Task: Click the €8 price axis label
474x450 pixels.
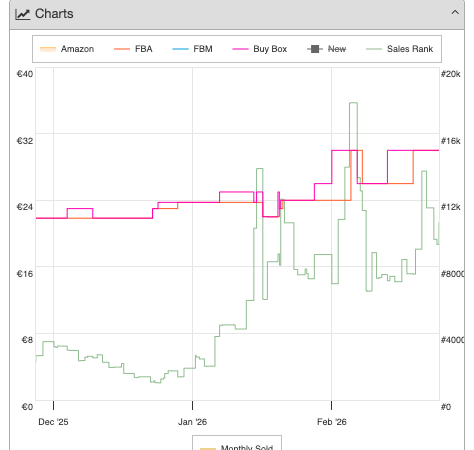Action: (x=27, y=340)
